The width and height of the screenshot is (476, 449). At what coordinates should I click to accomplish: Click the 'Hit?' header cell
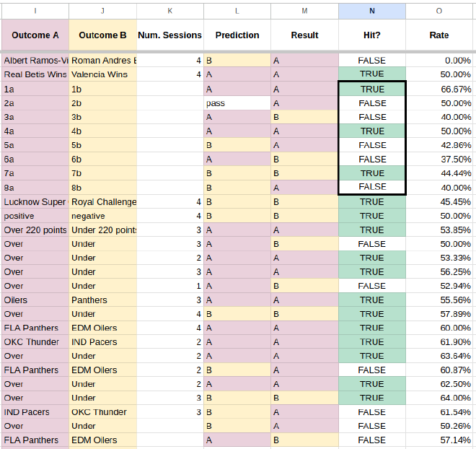tap(371, 35)
